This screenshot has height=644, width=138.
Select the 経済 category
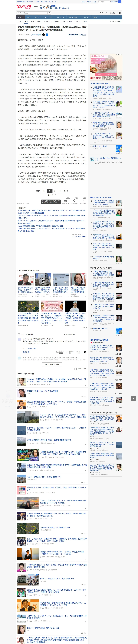click(39, 21)
